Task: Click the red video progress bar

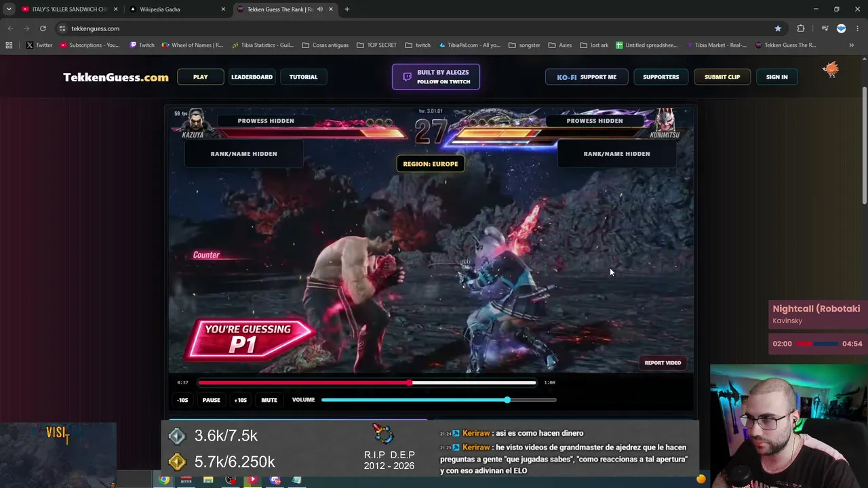Action: click(x=367, y=382)
